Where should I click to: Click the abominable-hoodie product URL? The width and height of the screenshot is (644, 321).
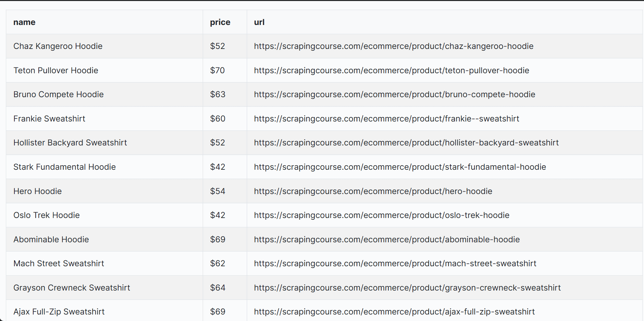click(387, 240)
